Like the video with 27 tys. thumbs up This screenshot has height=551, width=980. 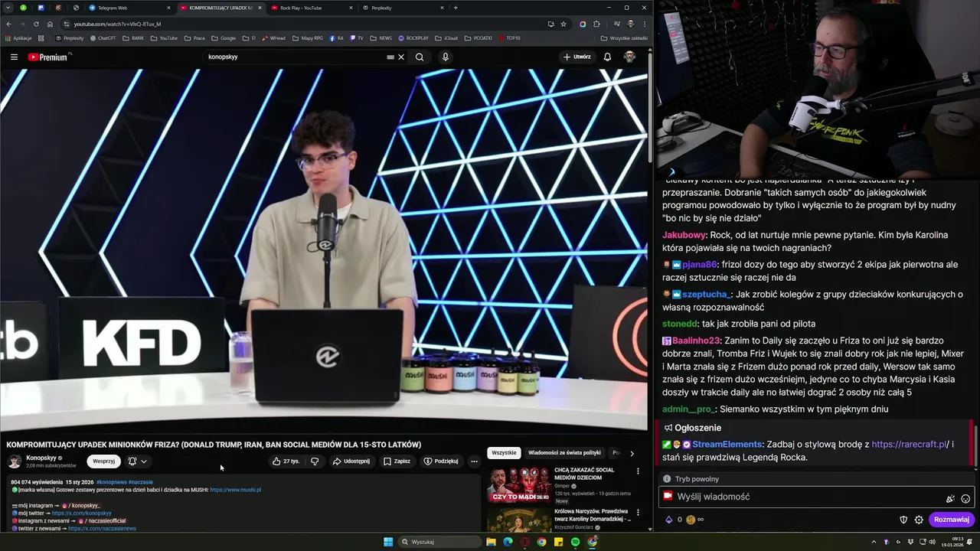(286, 461)
